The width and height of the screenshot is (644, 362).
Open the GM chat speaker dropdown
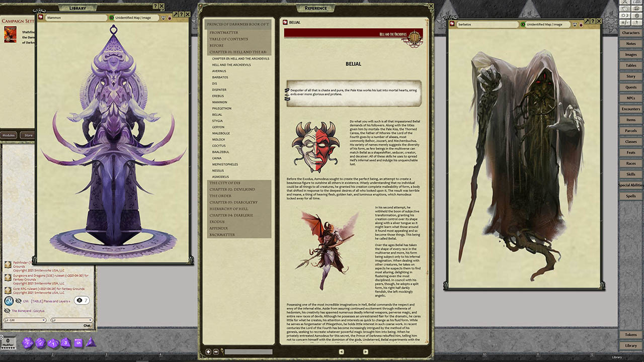click(25, 320)
